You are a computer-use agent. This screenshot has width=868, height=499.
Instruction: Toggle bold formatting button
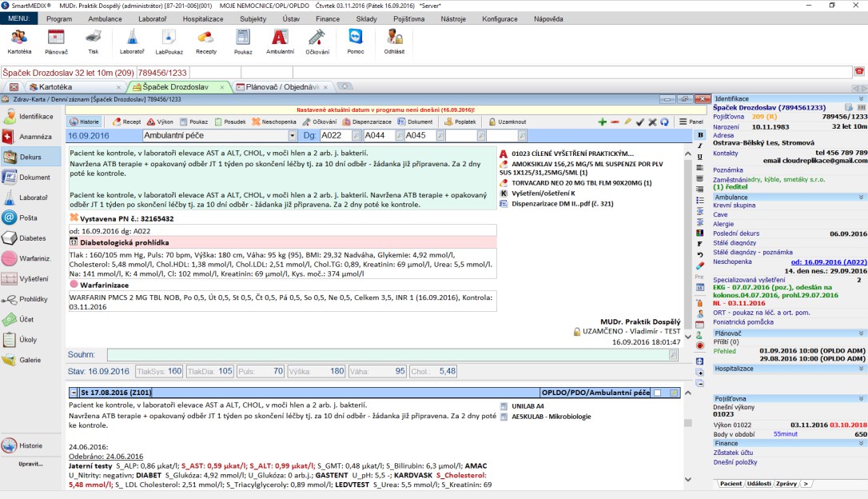tap(699, 135)
